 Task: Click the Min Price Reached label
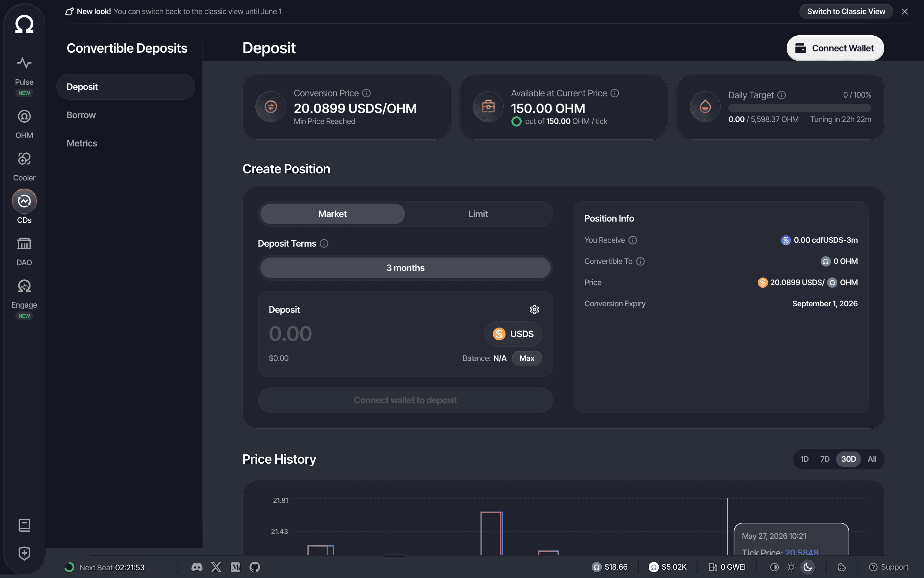(x=324, y=122)
